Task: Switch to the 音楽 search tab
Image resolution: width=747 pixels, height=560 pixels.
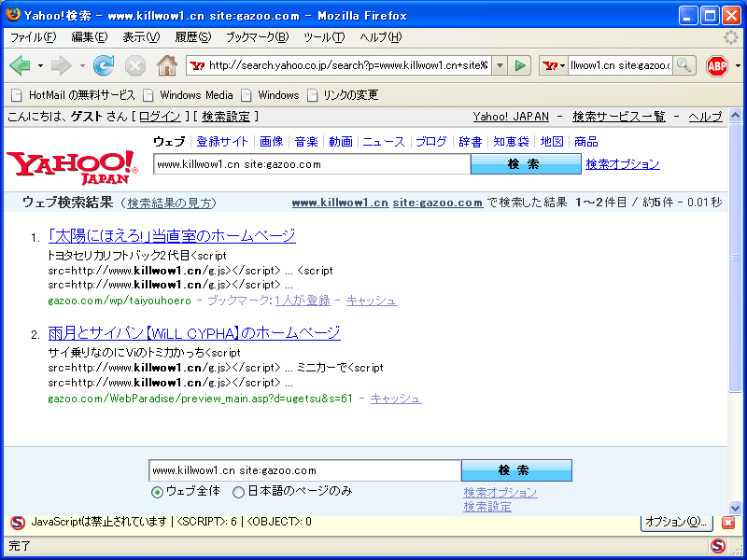Action: tap(306, 142)
